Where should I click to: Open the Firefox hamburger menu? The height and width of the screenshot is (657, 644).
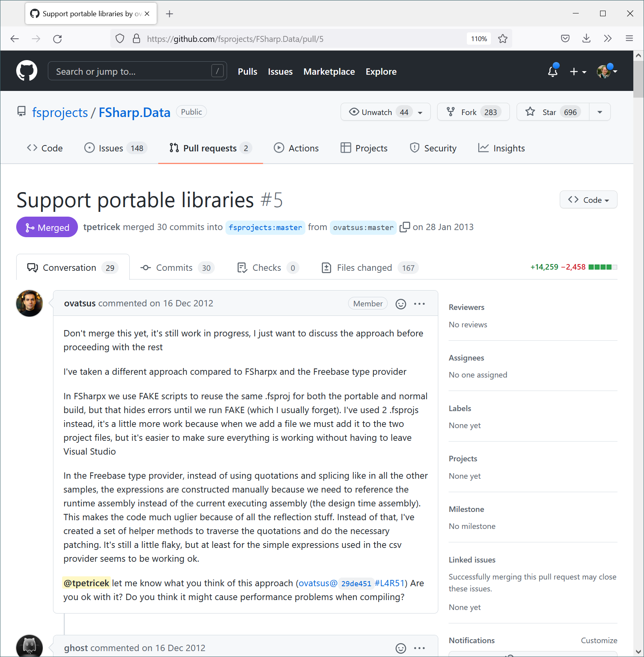pos(629,38)
